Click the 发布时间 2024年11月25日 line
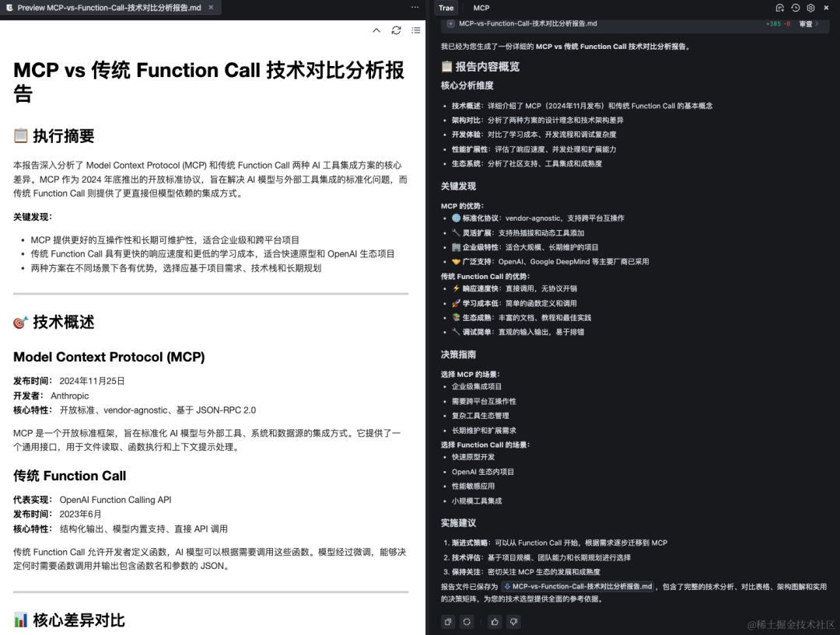840x635 pixels. coord(69,381)
